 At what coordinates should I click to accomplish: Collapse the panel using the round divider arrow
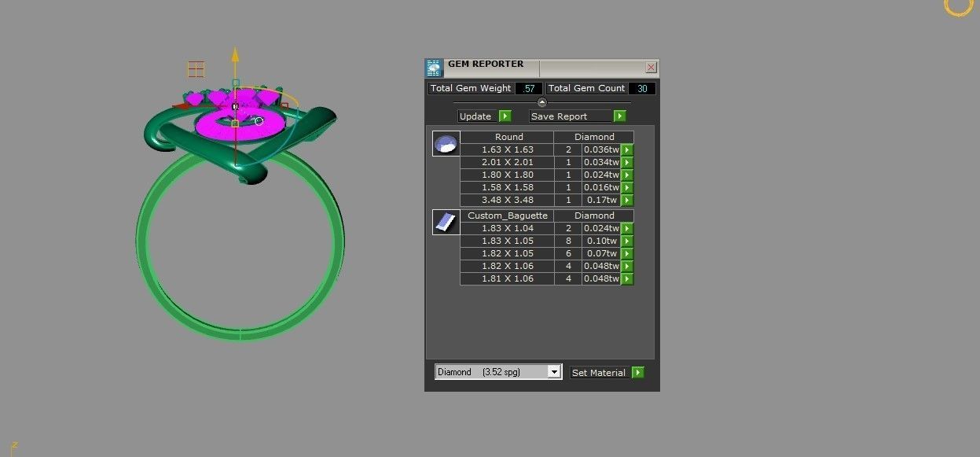tap(541, 102)
